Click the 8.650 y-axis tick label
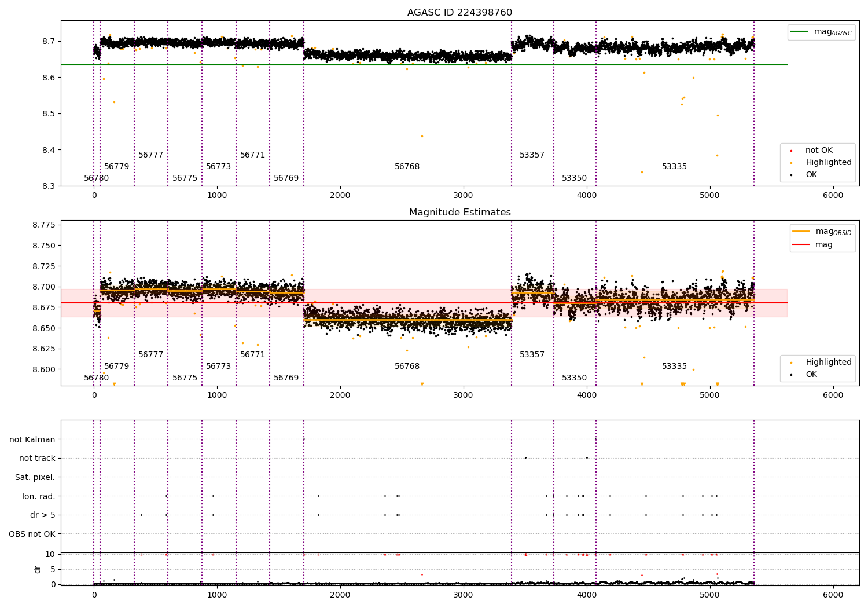This screenshot has width=868, height=608. click(44, 328)
